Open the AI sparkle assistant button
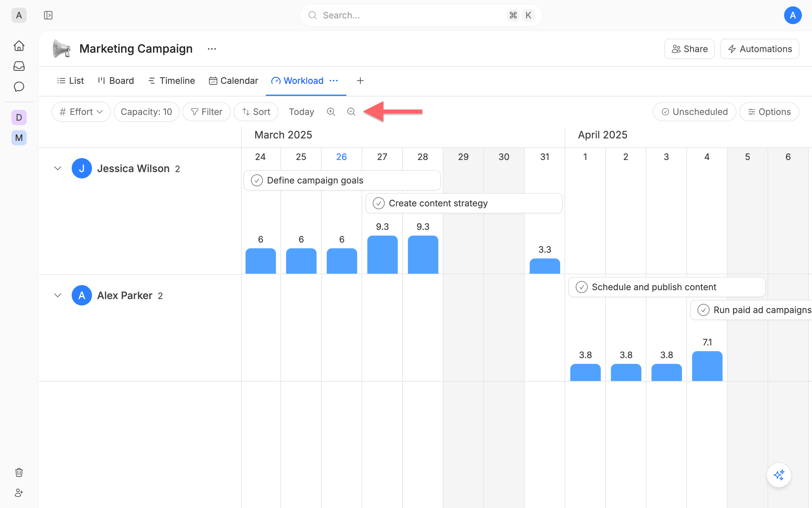 (779, 475)
